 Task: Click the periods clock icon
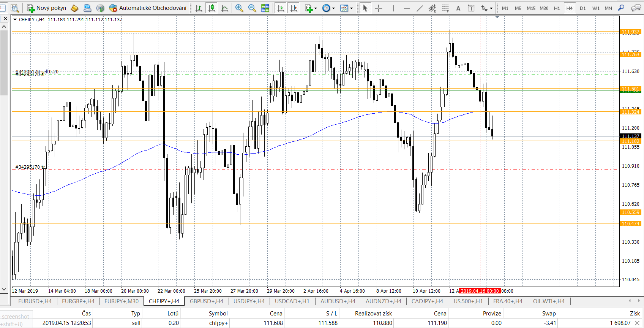(x=326, y=8)
